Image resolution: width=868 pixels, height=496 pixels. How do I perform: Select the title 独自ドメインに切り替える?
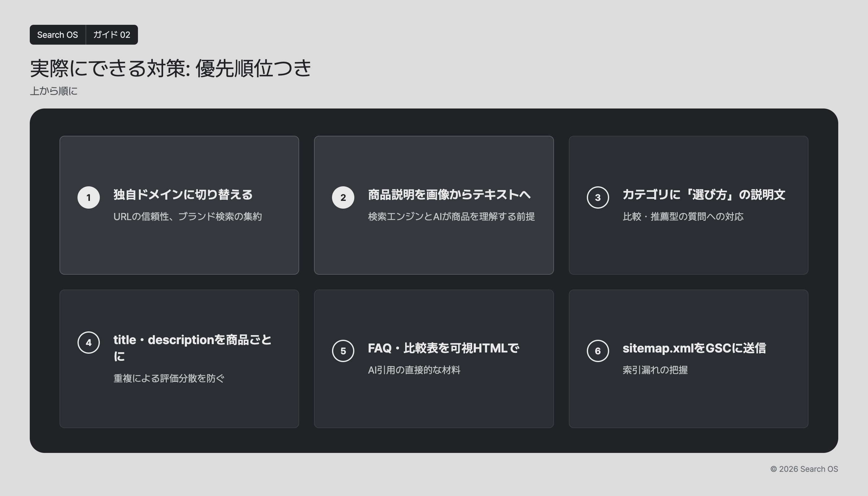pyautogui.click(x=183, y=194)
